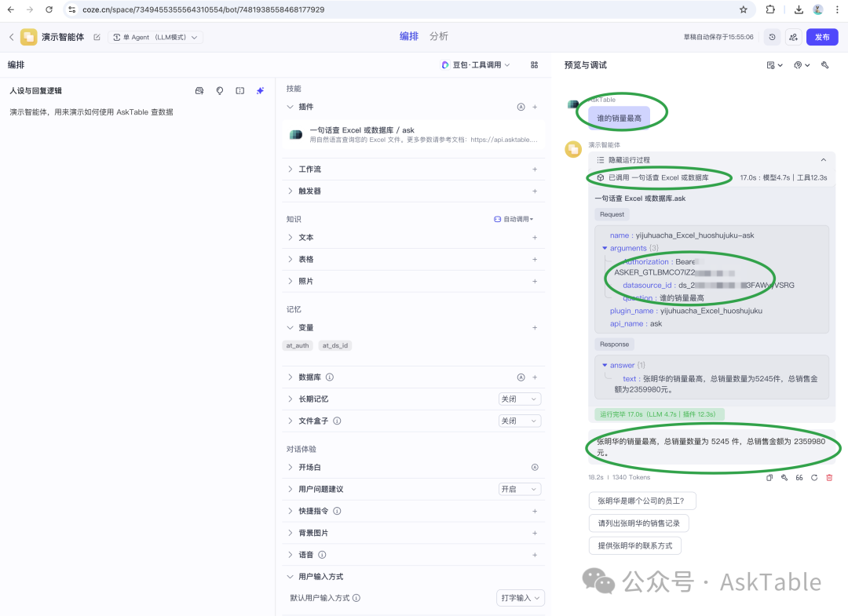This screenshot has height=616, width=848.
Task: Expand the 工作流 section
Action: pyautogui.click(x=309, y=169)
